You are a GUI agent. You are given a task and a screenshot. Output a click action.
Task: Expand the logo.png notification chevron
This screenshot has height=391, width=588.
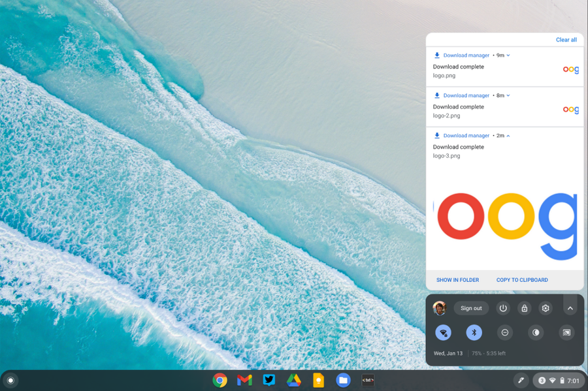(x=508, y=55)
